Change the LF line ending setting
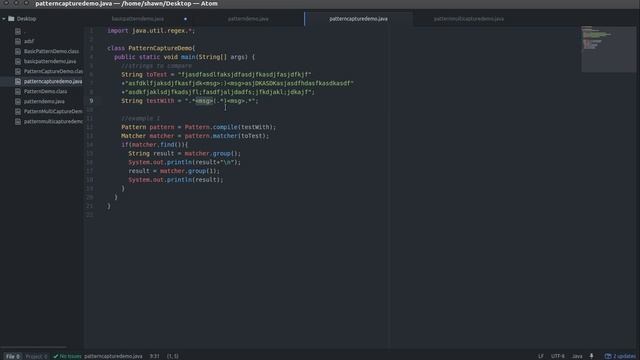The width and height of the screenshot is (640, 360). coord(541,356)
